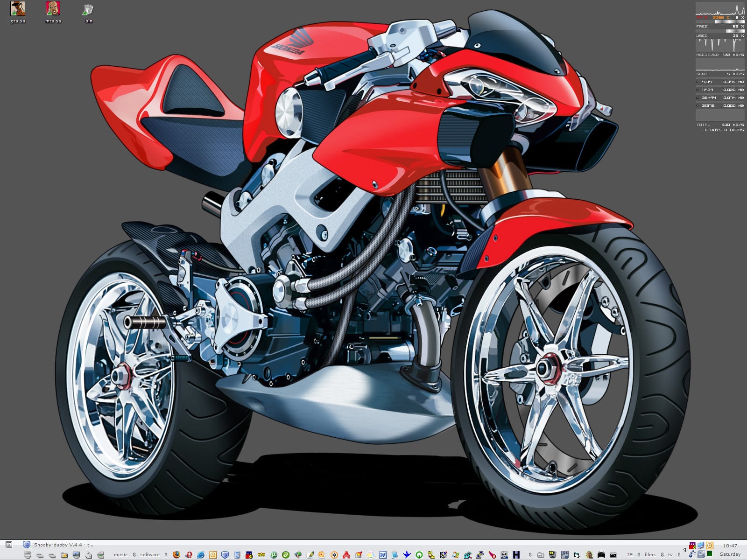
Task: Click the RECIEVED network stat in monitor widget
Action: [x=720, y=55]
